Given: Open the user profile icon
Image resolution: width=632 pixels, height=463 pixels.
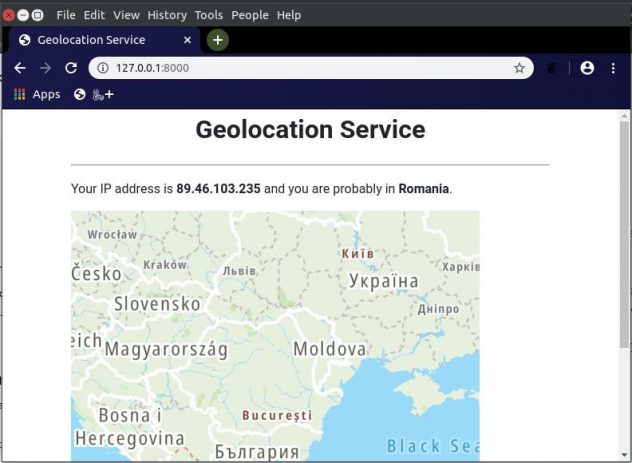Looking at the screenshot, I should [587, 68].
